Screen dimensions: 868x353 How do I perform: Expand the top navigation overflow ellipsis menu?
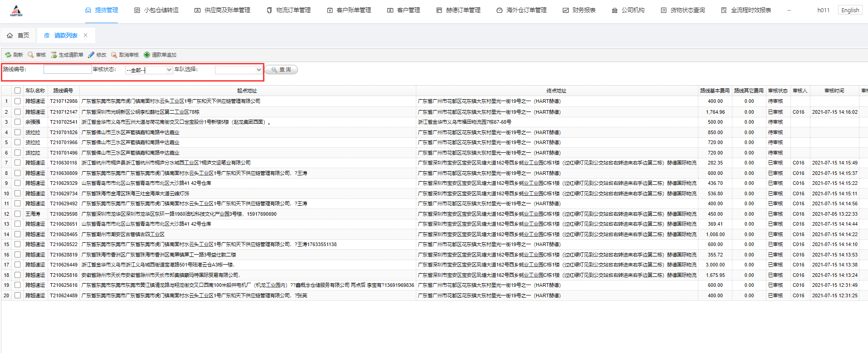789,10
